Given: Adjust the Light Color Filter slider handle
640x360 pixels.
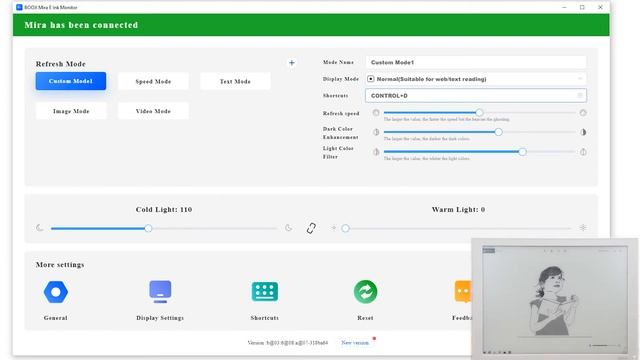Looking at the screenshot, I should [x=522, y=152].
